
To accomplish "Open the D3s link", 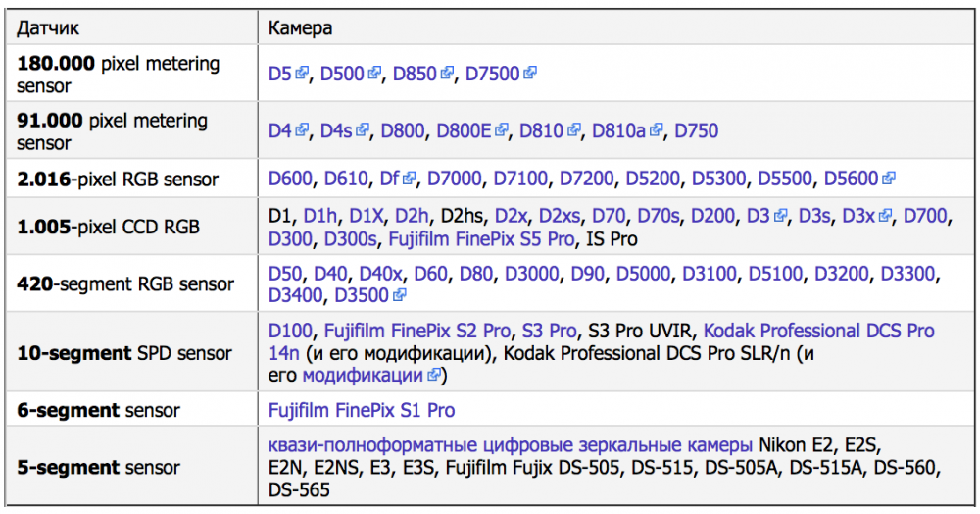I will click(x=814, y=217).
